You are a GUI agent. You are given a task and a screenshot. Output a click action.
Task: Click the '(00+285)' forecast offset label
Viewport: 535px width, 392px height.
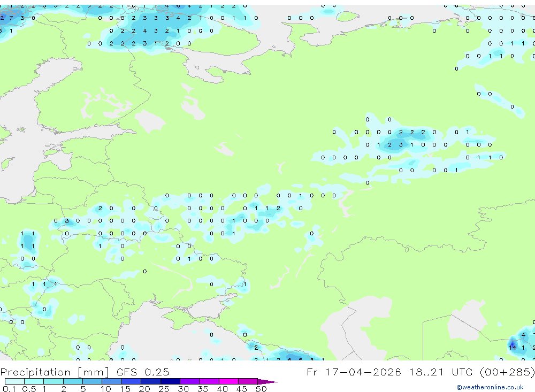507,372
